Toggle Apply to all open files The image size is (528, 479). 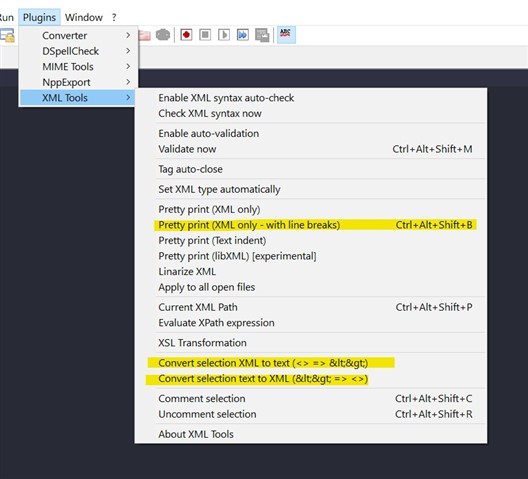point(310,287)
